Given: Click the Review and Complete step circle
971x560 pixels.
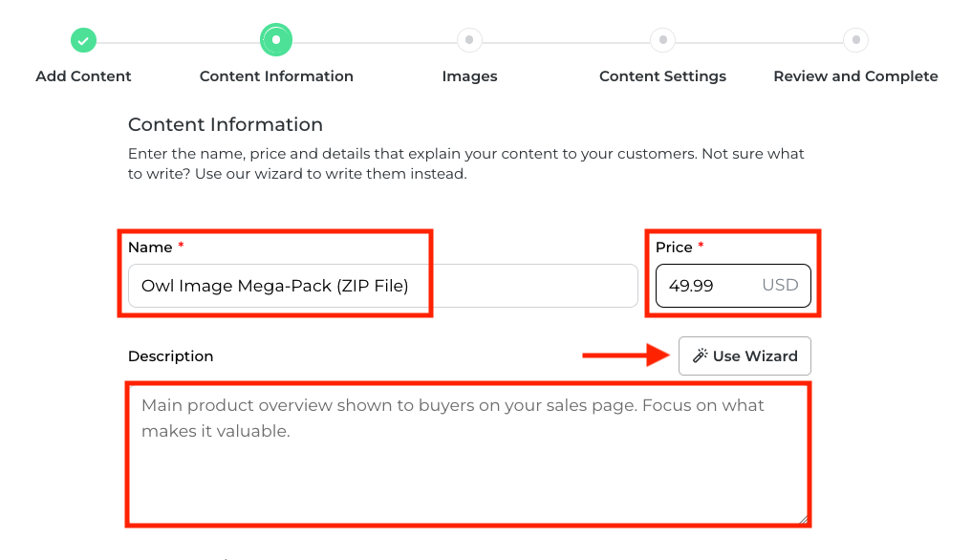Looking at the screenshot, I should tap(855, 40).
